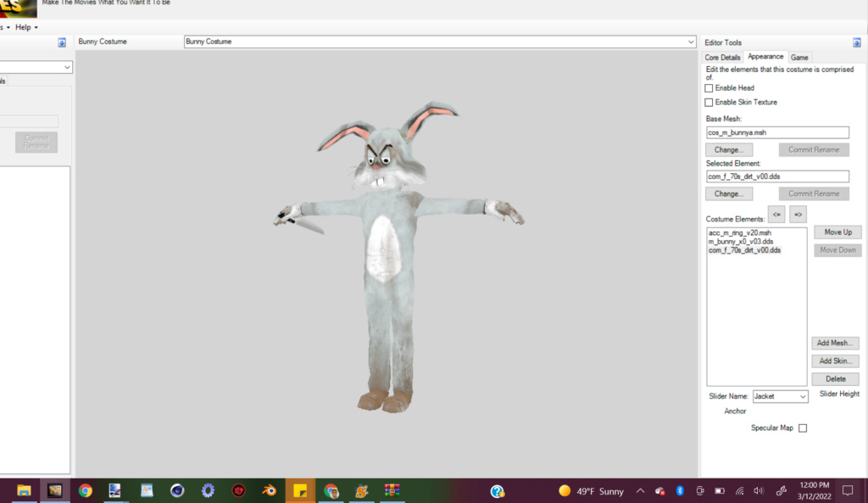The image size is (868, 503).
Task: Open the yellow Sticky Notes taskbar icon
Action: (x=300, y=491)
